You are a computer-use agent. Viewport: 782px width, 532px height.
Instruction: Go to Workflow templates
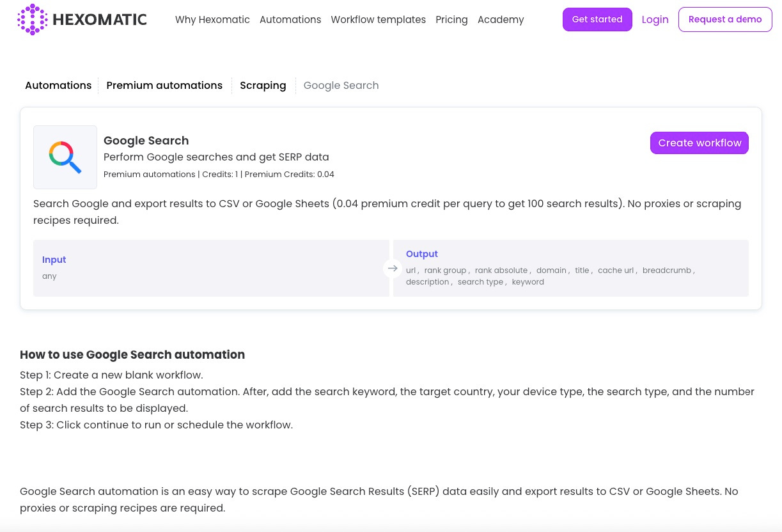[378, 20]
